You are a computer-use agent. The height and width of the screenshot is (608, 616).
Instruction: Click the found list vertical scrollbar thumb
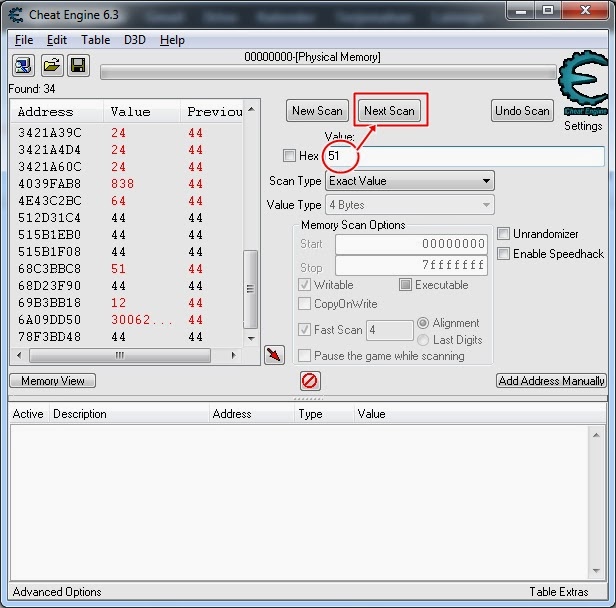[x=250, y=289]
